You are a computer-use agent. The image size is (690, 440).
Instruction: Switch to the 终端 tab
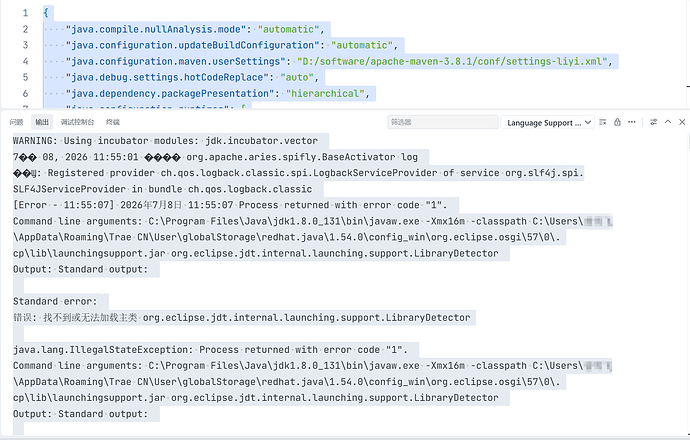(x=113, y=122)
